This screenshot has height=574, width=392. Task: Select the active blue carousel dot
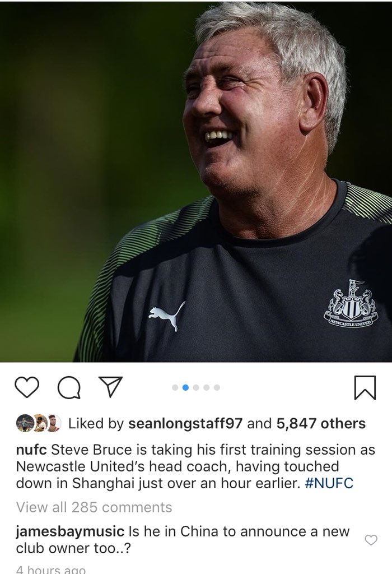pyautogui.click(x=185, y=387)
